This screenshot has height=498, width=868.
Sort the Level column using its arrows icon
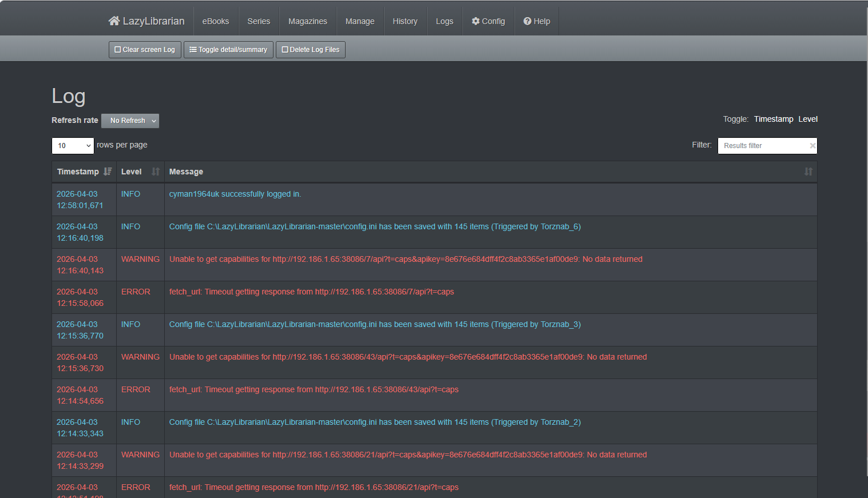coord(156,172)
